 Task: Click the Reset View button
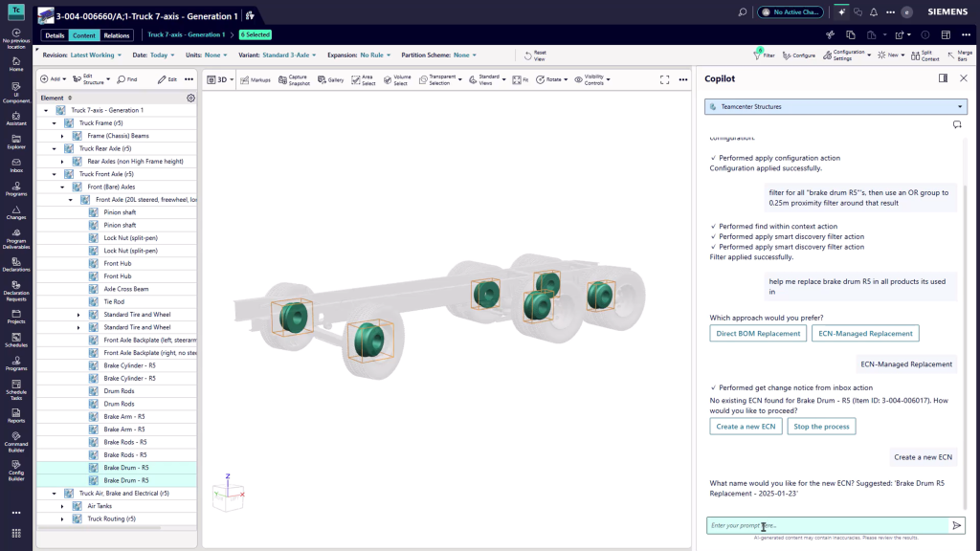(x=535, y=55)
